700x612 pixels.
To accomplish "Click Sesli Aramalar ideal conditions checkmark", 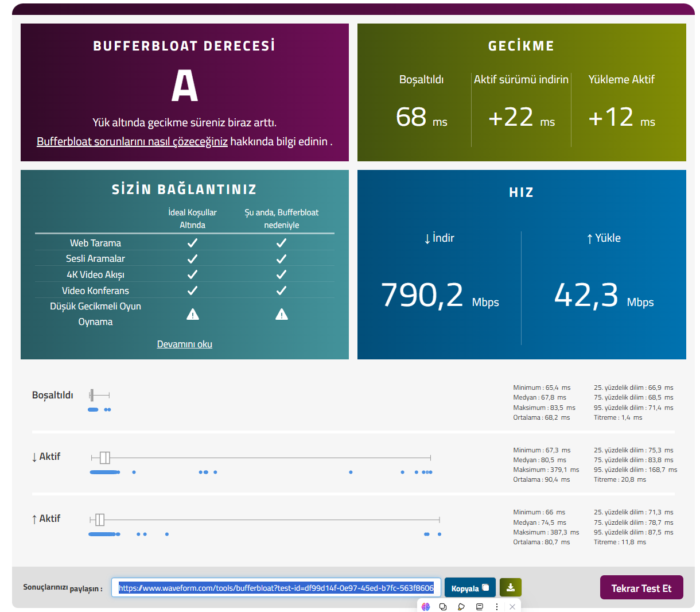I will pyautogui.click(x=193, y=259).
